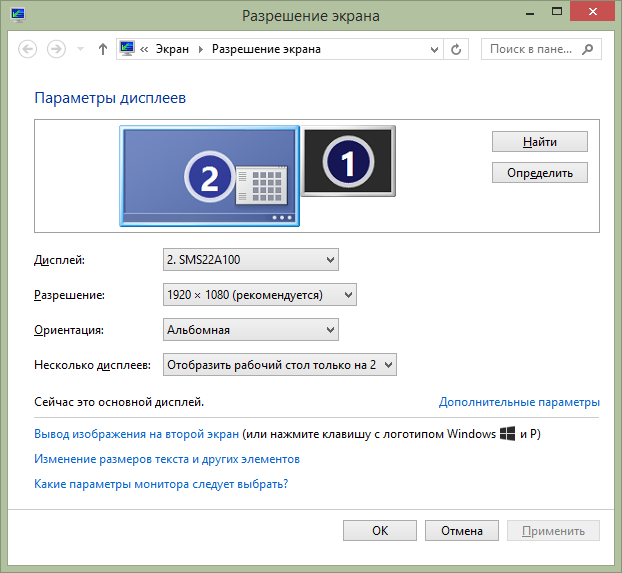Expand the address bar history dropdown arrow
Screen dimensions: 622x573
432,49
